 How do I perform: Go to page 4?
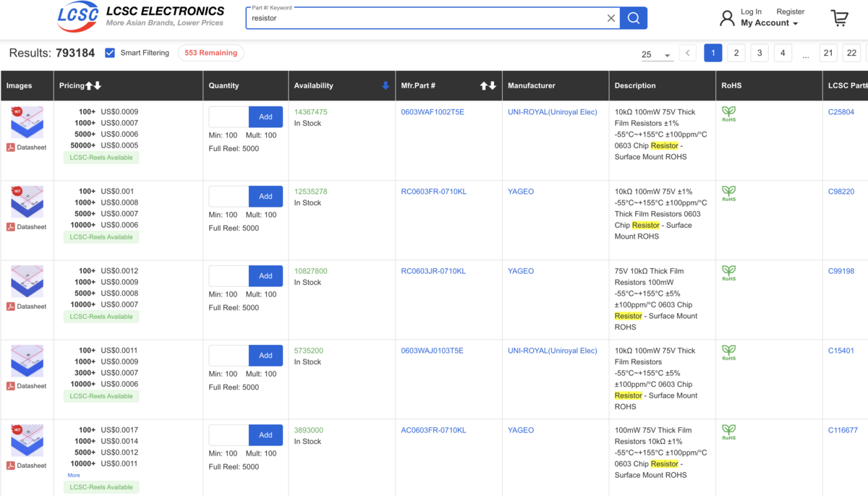(x=782, y=53)
